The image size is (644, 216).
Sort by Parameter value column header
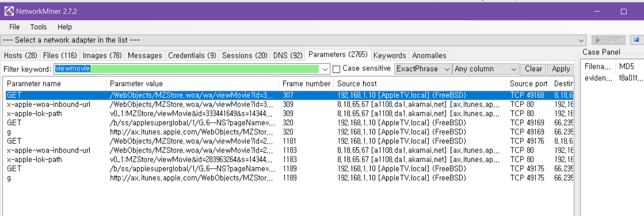pyautogui.click(x=192, y=84)
